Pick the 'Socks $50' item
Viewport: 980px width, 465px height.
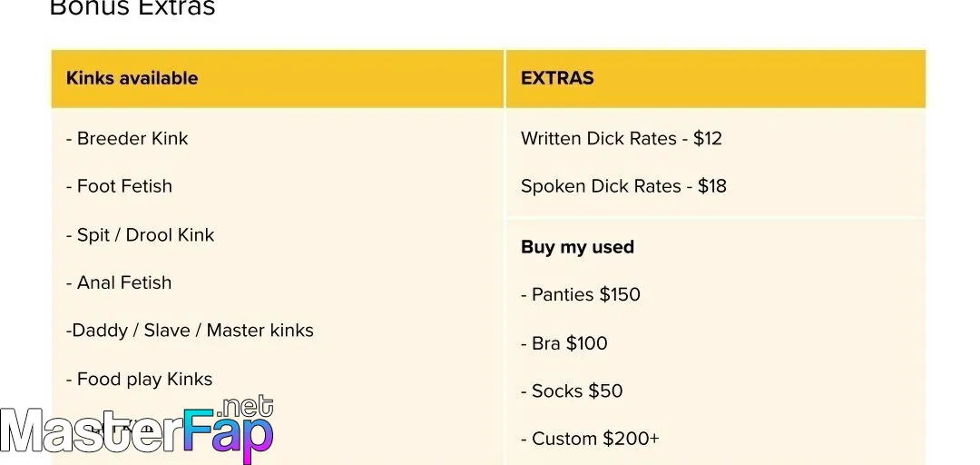click(572, 391)
